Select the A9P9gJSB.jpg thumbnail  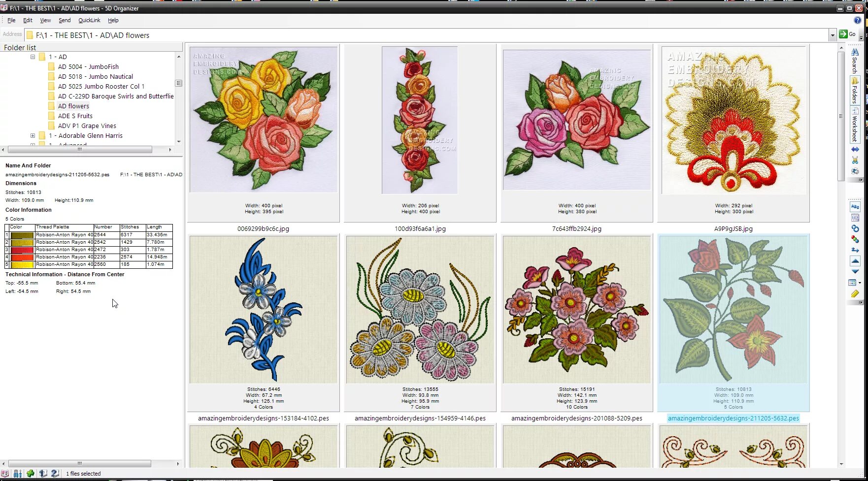734,120
